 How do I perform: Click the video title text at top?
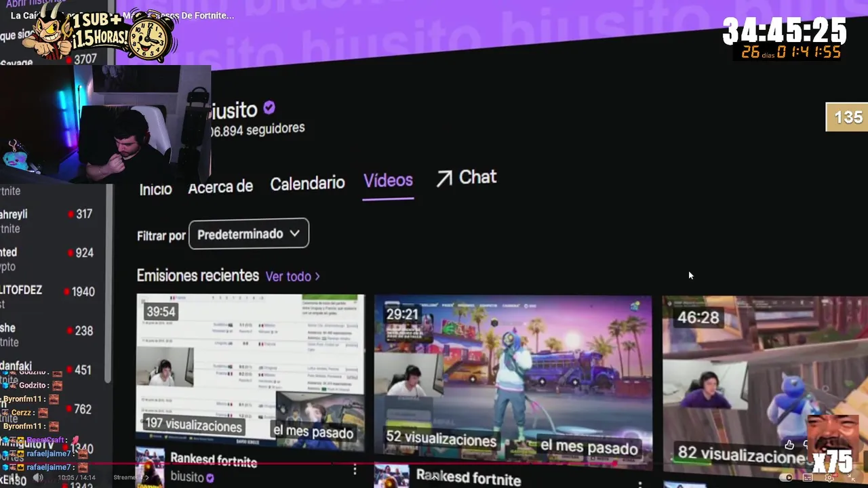point(123,15)
